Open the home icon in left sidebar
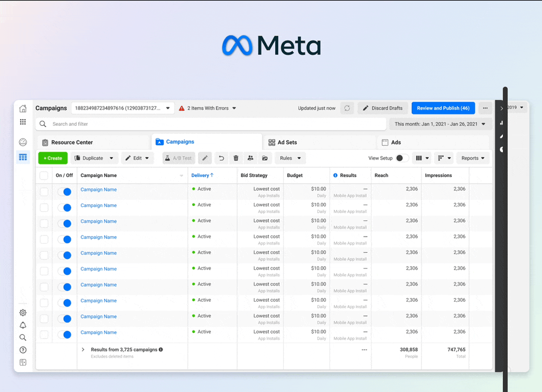 (x=23, y=108)
